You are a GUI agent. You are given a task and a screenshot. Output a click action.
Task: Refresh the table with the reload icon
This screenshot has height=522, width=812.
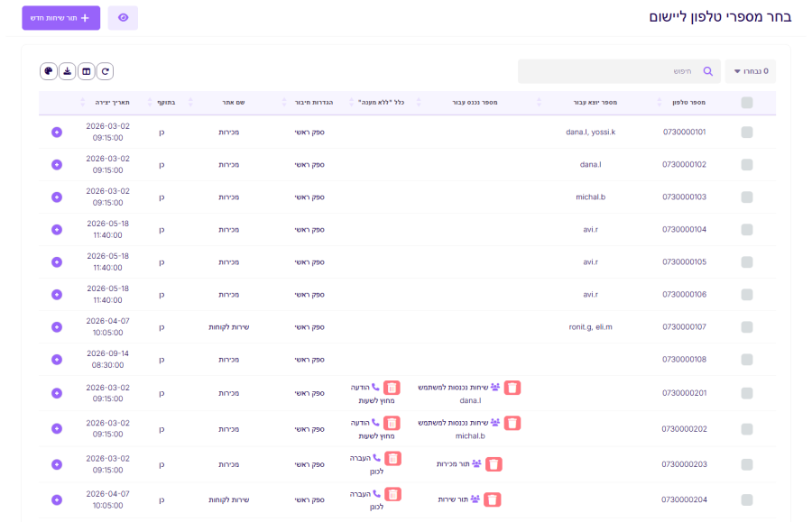pos(106,71)
